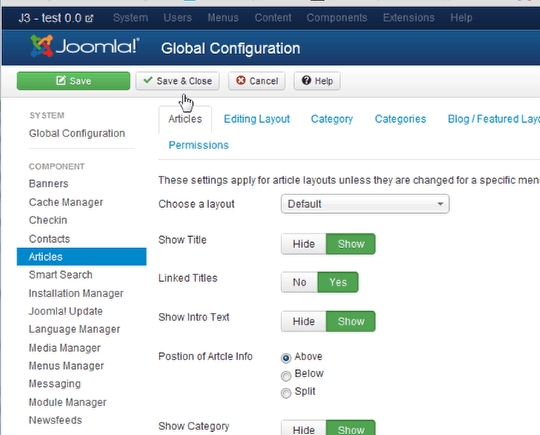Viewport: 540px width, 435px height.
Task: Click the external link icon beside J3 - test 0.0
Action: click(x=89, y=18)
